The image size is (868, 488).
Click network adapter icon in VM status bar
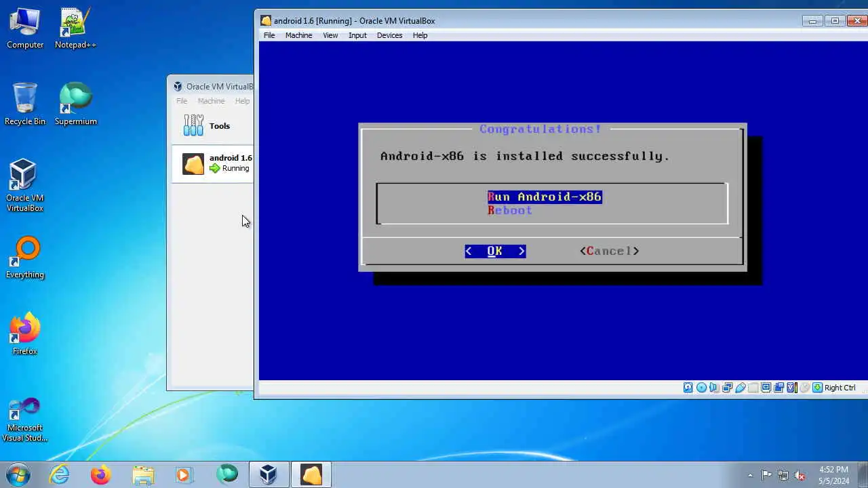coord(728,388)
